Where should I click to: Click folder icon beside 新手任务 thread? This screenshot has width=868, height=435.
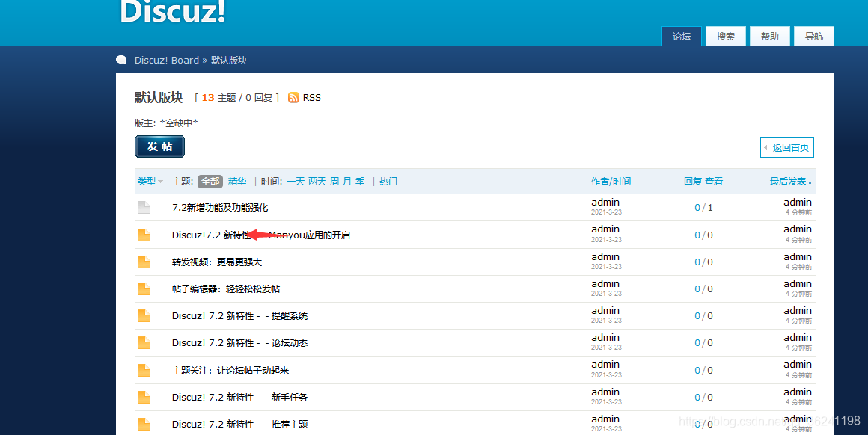144,398
